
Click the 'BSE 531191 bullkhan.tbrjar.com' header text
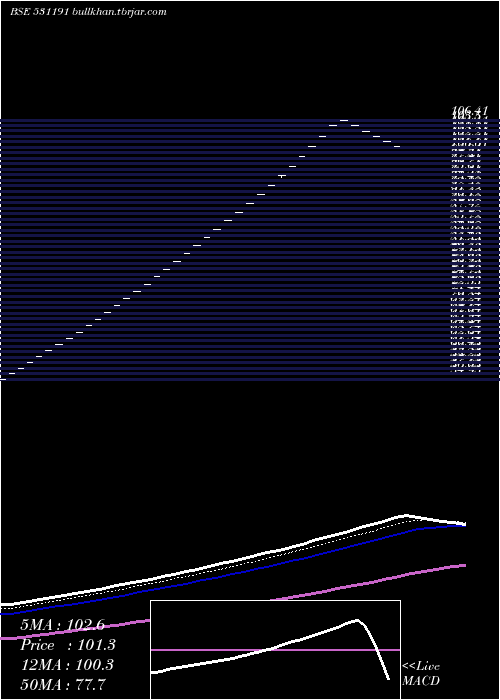(88, 12)
